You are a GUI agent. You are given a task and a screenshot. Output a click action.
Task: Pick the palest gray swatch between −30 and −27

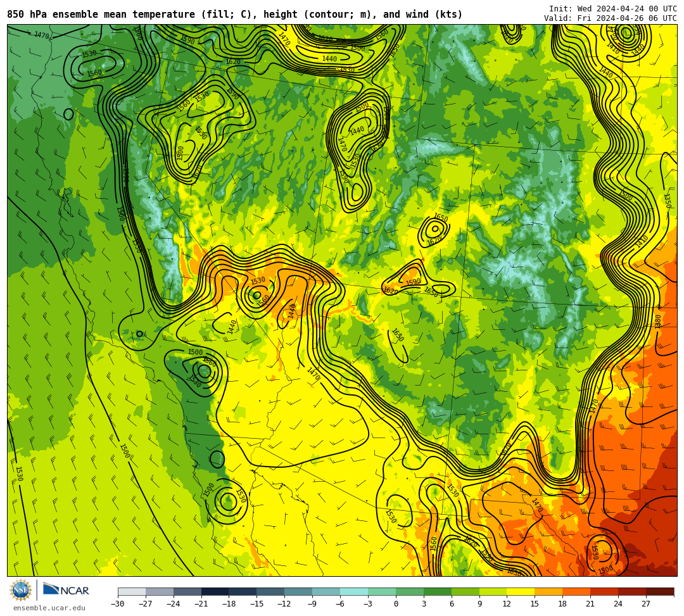pyautogui.click(x=132, y=591)
